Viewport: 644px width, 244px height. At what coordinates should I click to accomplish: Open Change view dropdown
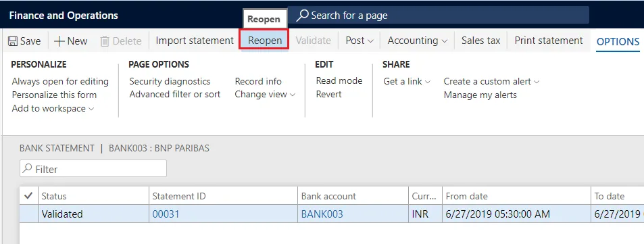tap(265, 95)
